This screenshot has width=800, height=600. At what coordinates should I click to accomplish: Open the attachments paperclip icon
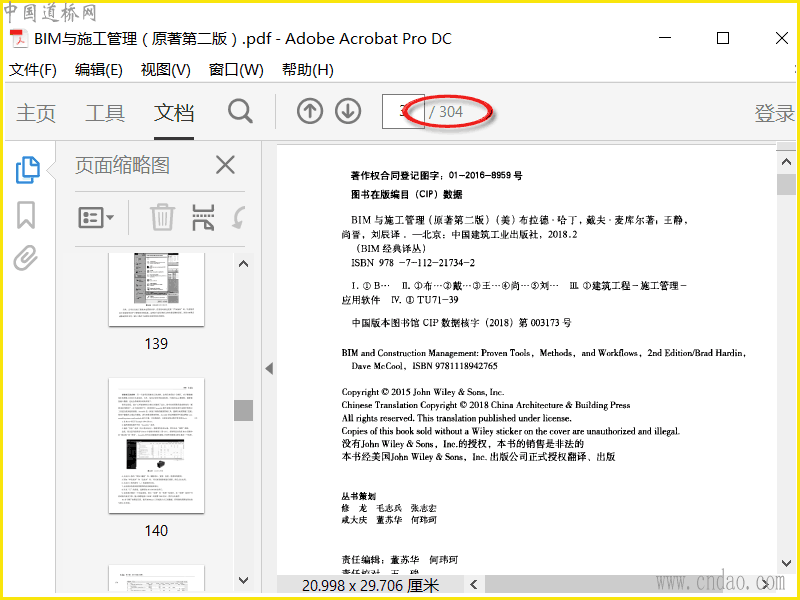pos(26,258)
